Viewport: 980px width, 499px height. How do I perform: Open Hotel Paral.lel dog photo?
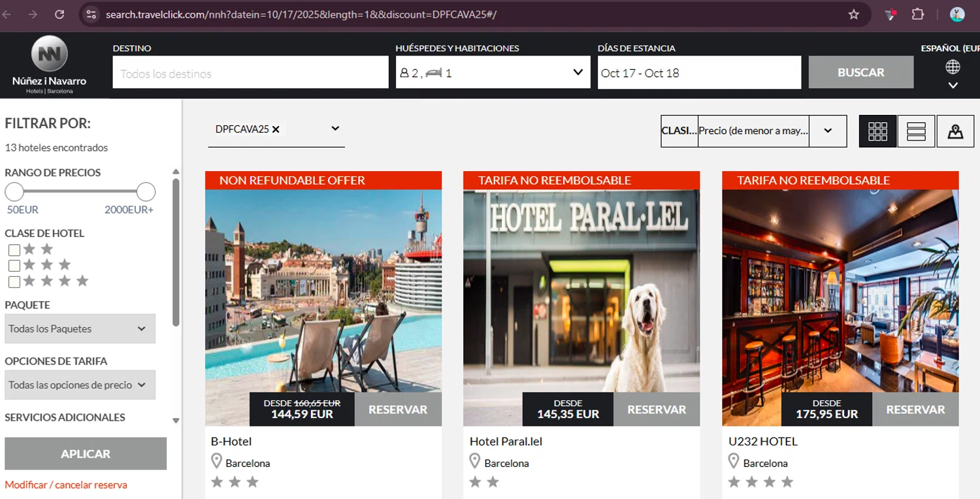click(581, 291)
